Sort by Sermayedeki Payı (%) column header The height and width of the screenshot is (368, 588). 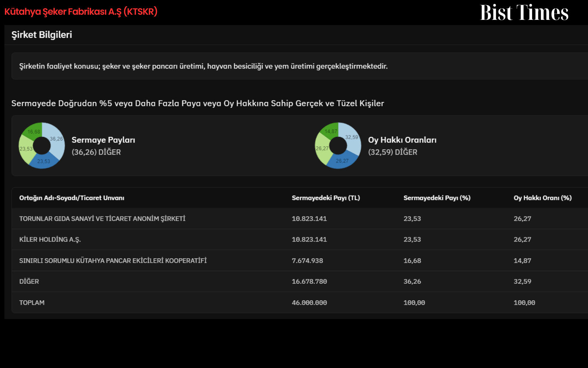point(437,198)
